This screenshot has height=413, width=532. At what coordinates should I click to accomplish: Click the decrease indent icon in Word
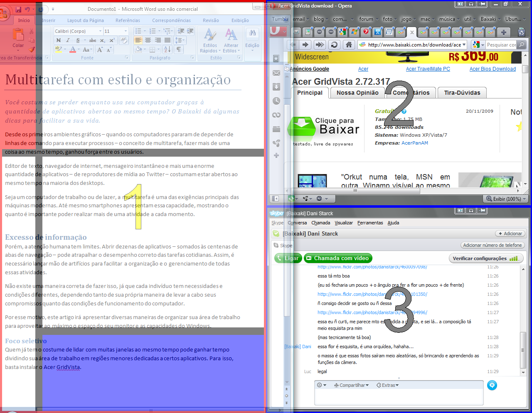click(181, 31)
